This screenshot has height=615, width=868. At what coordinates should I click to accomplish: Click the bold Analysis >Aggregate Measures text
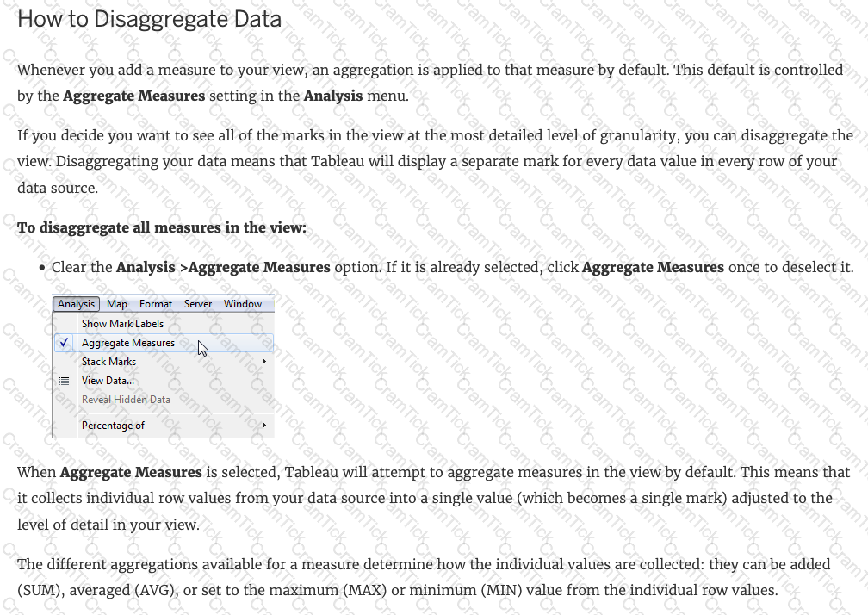[223, 267]
